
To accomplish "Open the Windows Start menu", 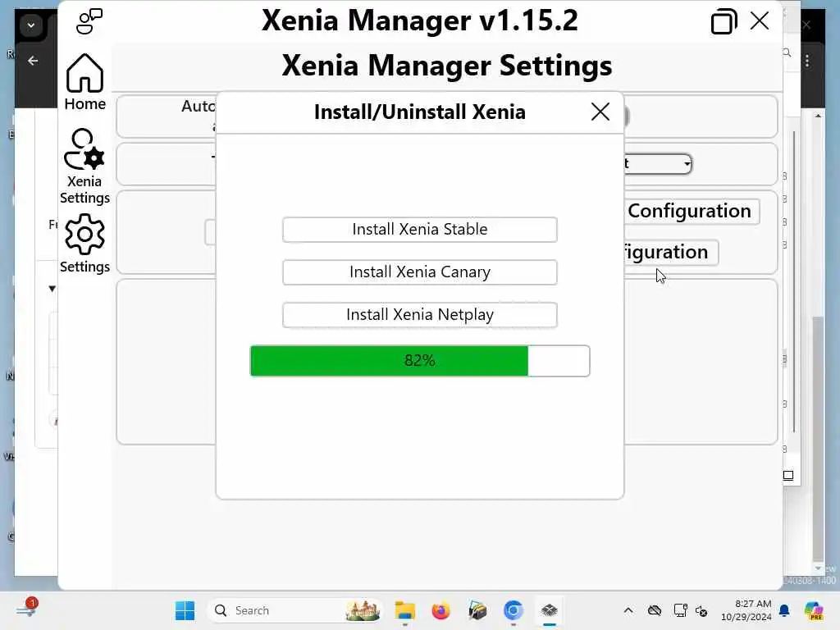I will point(185,610).
